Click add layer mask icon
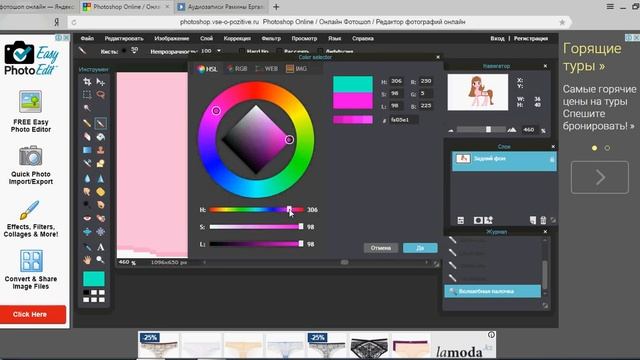640x360 pixels. click(x=478, y=220)
